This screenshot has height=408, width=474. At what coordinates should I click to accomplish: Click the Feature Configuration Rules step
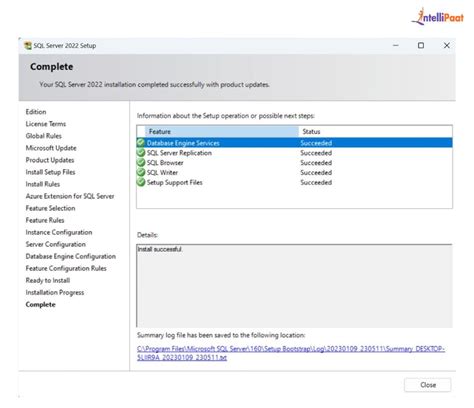66,268
